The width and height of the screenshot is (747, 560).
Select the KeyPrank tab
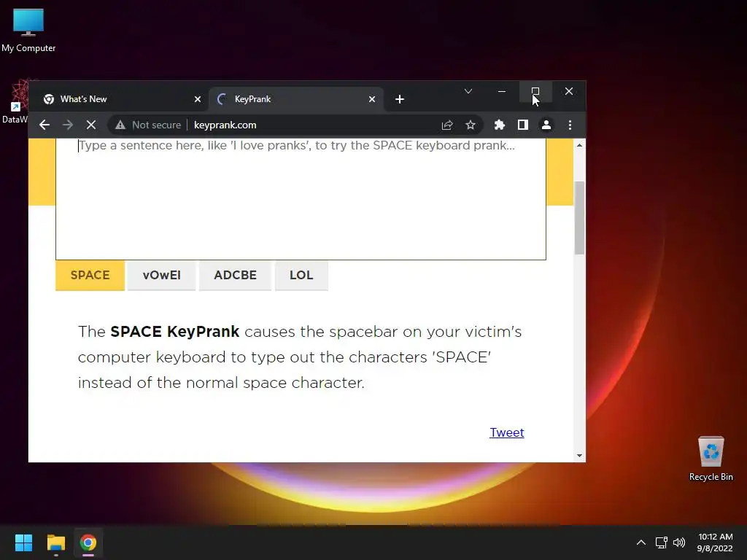point(296,99)
